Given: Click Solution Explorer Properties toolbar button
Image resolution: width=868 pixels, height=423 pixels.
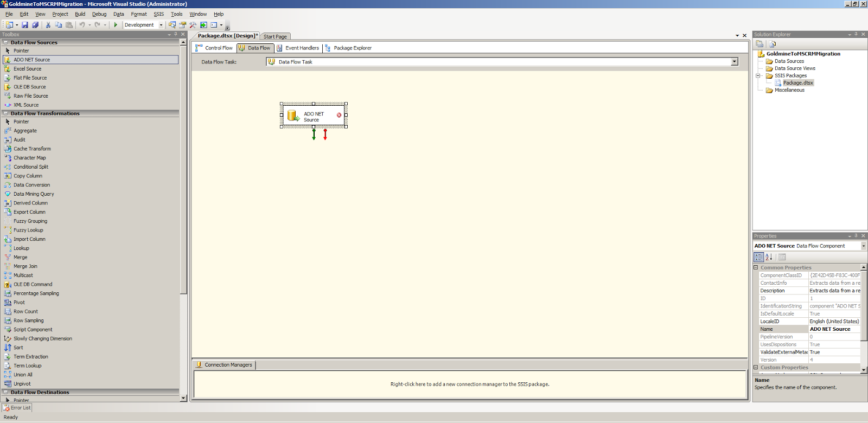Looking at the screenshot, I should coord(759,44).
